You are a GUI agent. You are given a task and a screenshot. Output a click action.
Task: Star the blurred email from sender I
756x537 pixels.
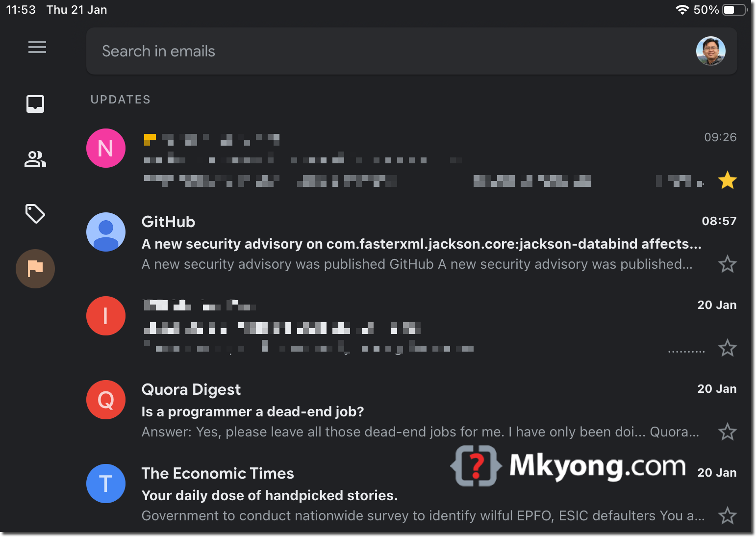point(728,348)
